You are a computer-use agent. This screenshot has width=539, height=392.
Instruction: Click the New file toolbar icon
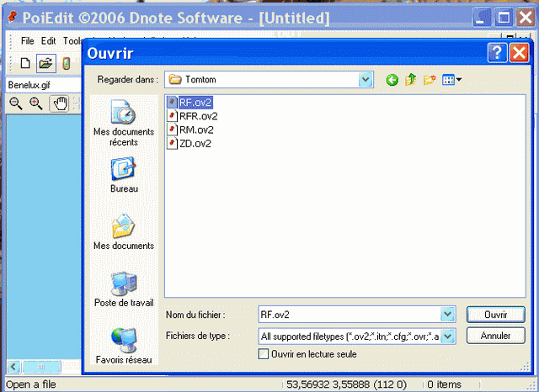(x=25, y=63)
